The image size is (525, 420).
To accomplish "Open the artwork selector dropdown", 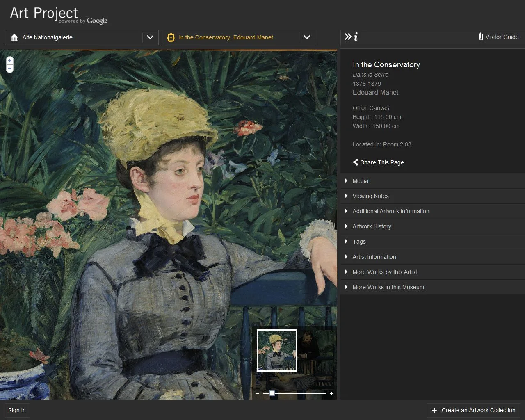I will coord(307,37).
